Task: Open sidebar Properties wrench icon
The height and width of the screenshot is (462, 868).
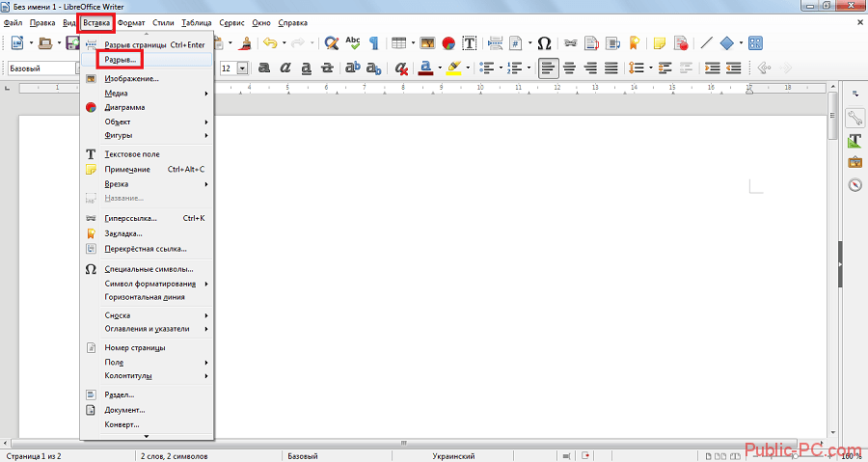Action: pyautogui.click(x=854, y=118)
